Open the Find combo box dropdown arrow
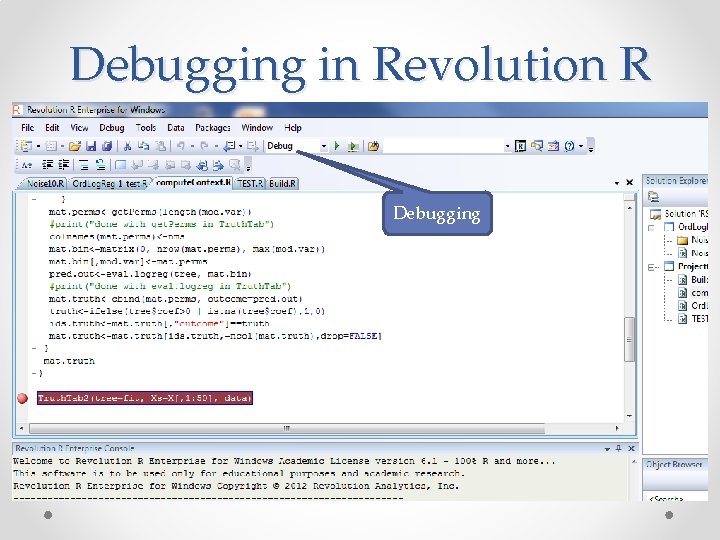The height and width of the screenshot is (540, 720). click(x=507, y=146)
